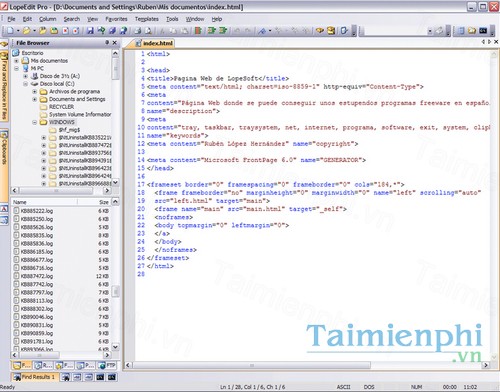This screenshot has height=392, width=500.
Task: Click the Open file folder icon
Action: pos(27,31)
